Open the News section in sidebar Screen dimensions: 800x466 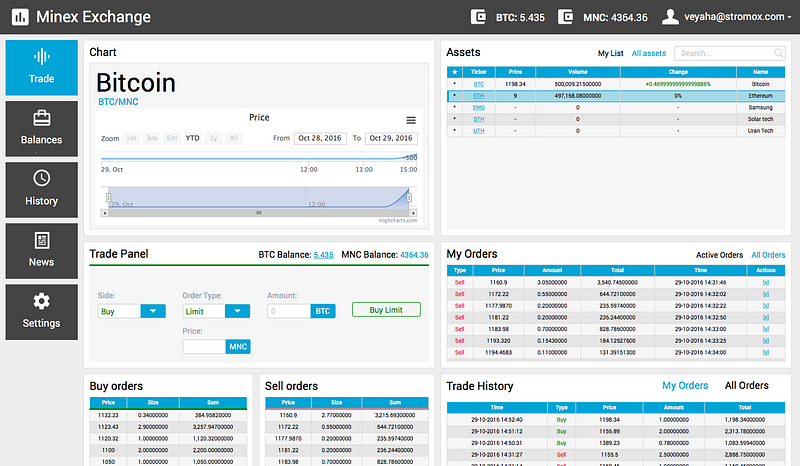pyautogui.click(x=41, y=251)
